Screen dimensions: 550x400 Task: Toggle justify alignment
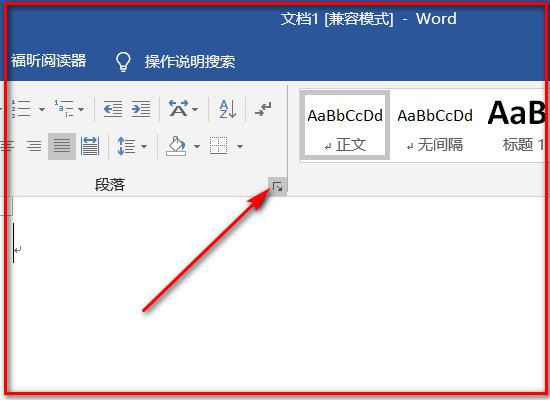(62, 146)
